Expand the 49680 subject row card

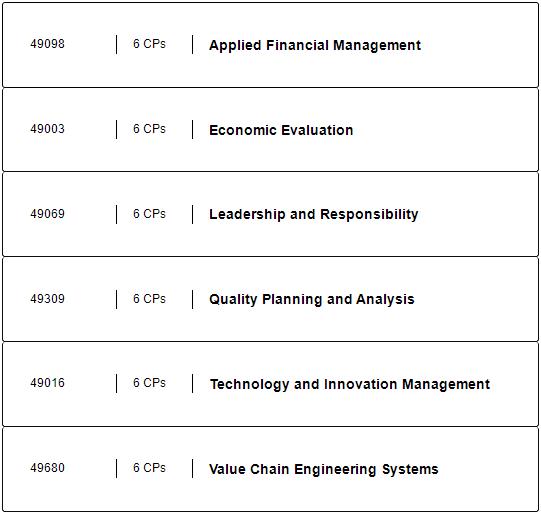[270, 469]
